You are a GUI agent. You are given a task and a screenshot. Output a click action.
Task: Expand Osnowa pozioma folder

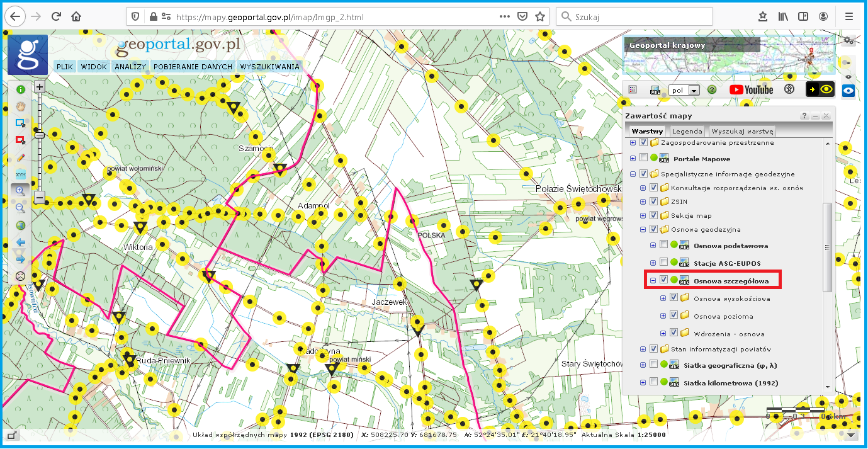pos(663,315)
